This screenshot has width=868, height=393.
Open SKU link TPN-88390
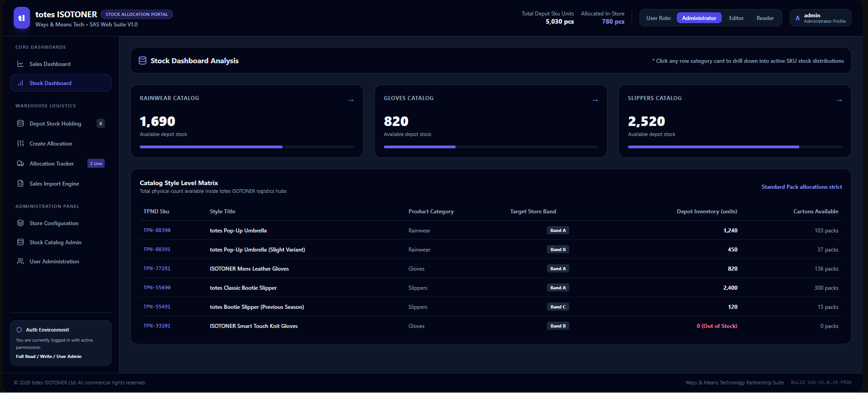point(157,231)
